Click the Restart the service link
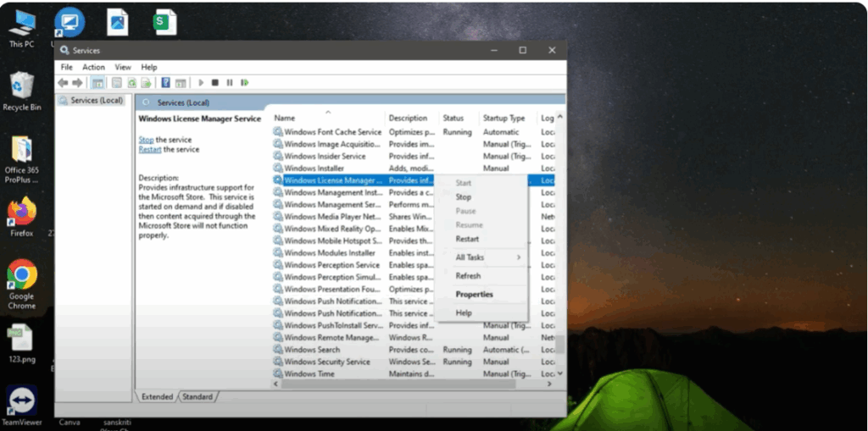The height and width of the screenshot is (431, 868). (x=149, y=149)
